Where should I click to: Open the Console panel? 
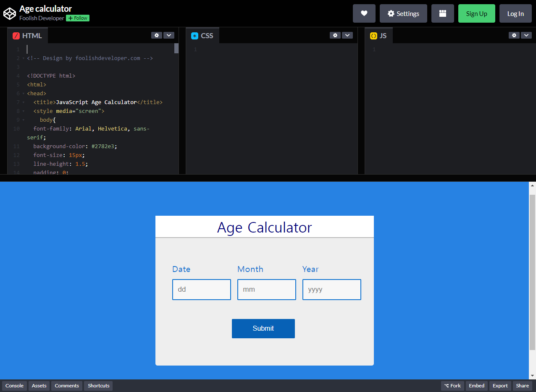click(x=14, y=386)
